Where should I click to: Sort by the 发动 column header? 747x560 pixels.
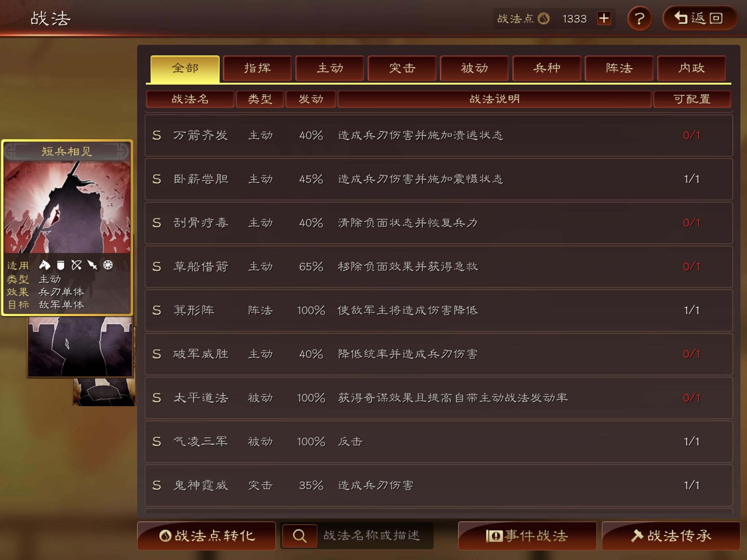[311, 99]
